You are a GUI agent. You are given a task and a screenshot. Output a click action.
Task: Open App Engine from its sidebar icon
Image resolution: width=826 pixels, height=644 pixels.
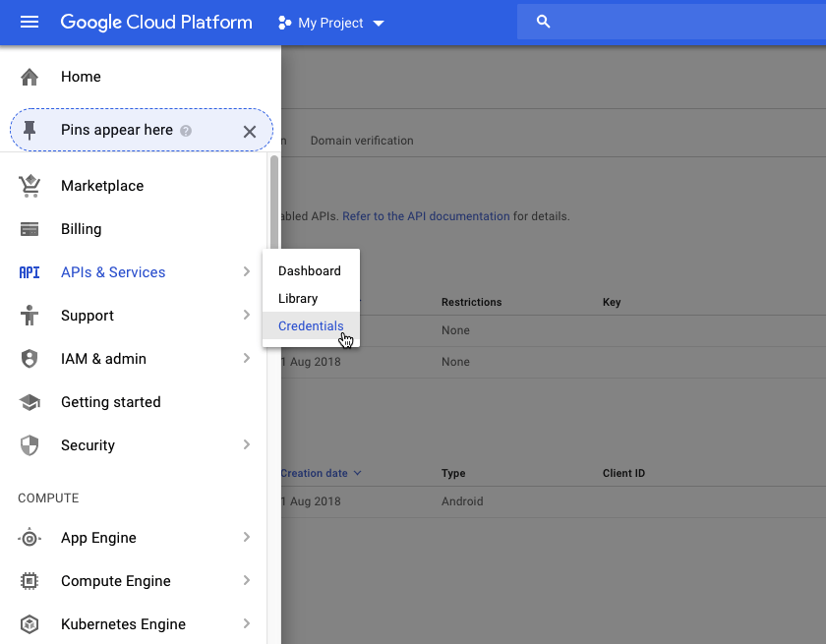29,537
